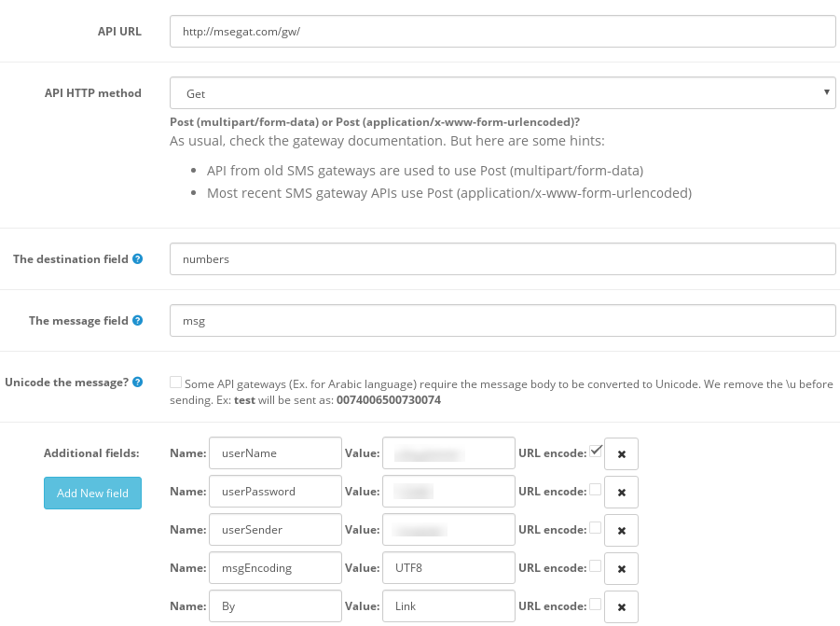Open the API HTTP method dropdown
840x626 pixels.
503,93
